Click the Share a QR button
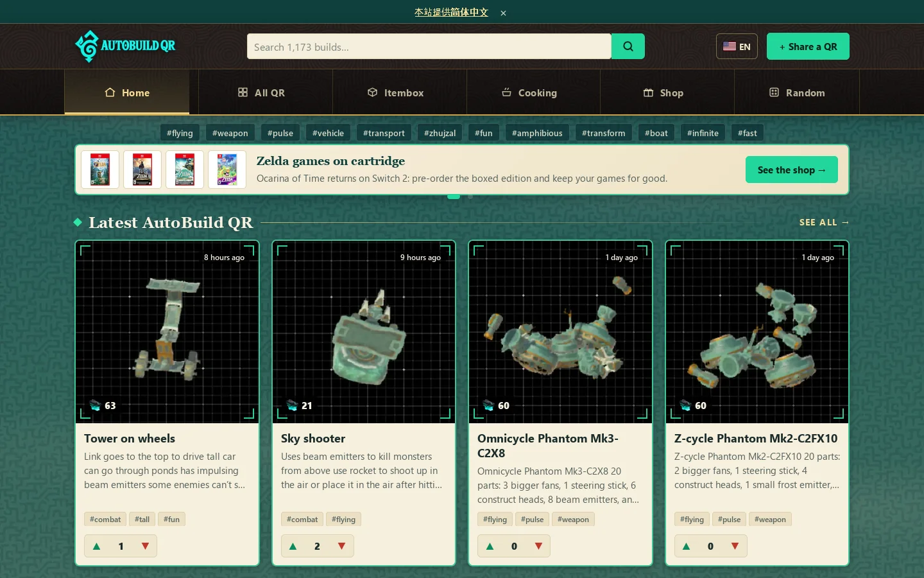 [808, 46]
